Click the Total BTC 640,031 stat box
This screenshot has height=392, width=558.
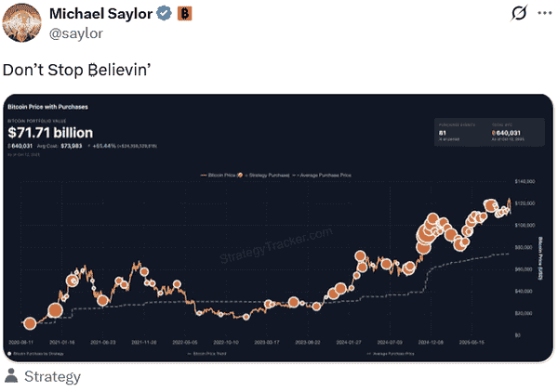[513, 133]
